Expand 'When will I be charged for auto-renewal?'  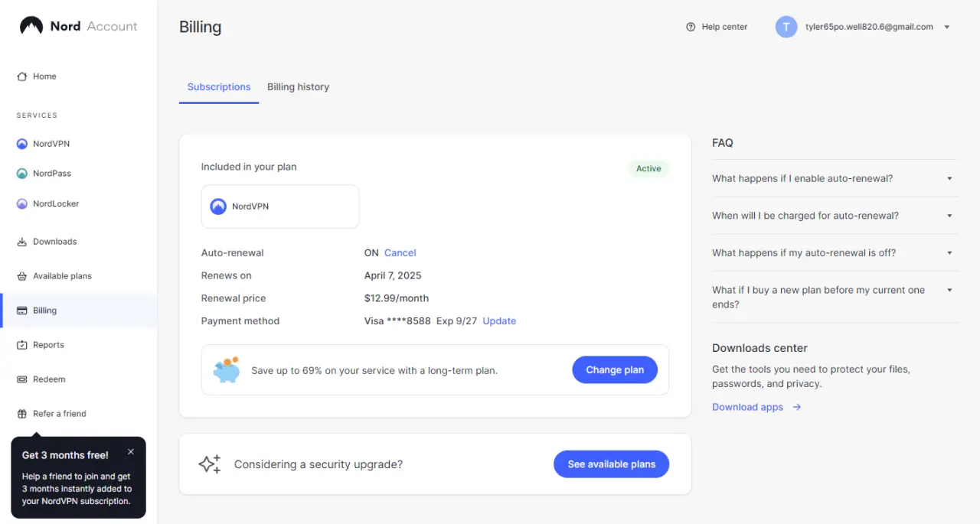[835, 216]
